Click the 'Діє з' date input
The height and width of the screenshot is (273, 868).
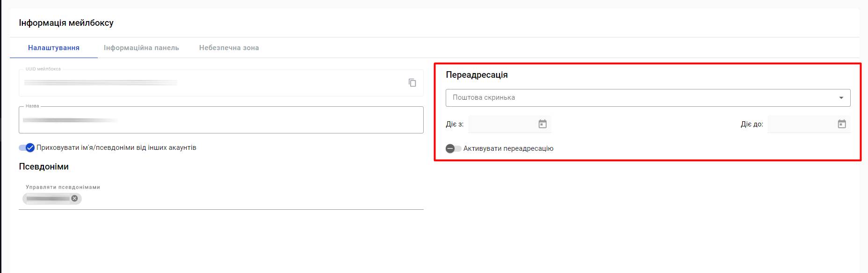(x=501, y=124)
